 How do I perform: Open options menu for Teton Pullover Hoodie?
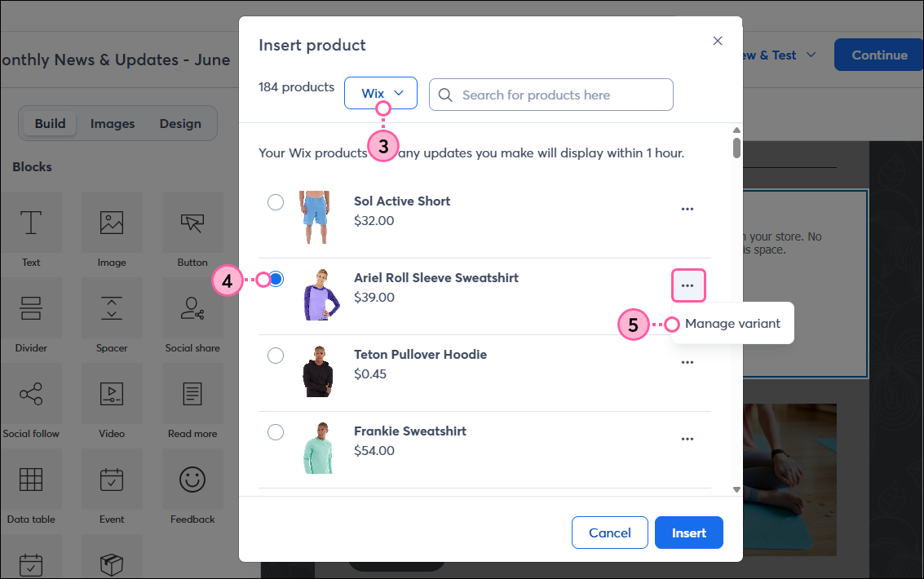coord(687,362)
